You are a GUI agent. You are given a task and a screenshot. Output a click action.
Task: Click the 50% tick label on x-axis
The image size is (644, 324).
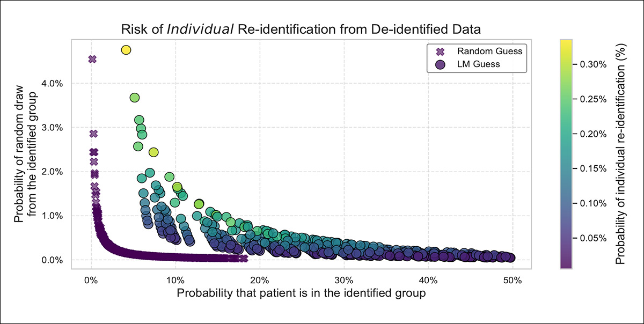[513, 279]
